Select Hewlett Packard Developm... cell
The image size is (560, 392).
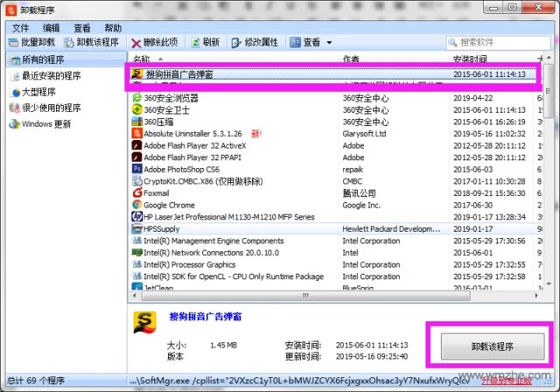(x=391, y=229)
